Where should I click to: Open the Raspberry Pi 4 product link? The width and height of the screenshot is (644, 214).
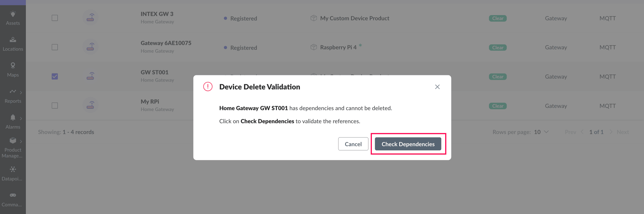point(338,47)
